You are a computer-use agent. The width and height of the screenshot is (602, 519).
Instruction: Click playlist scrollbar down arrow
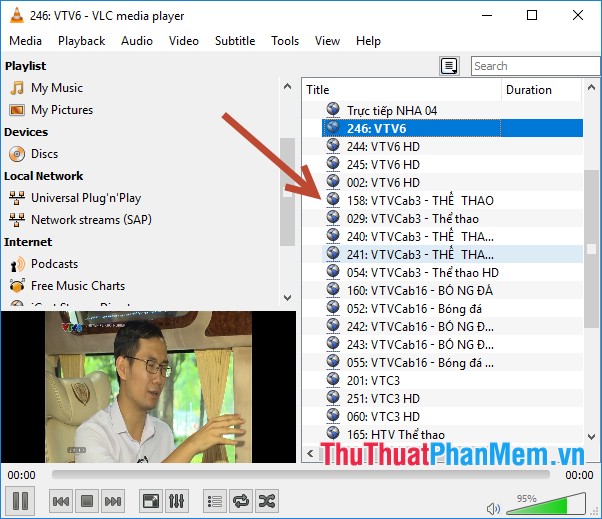(592, 436)
